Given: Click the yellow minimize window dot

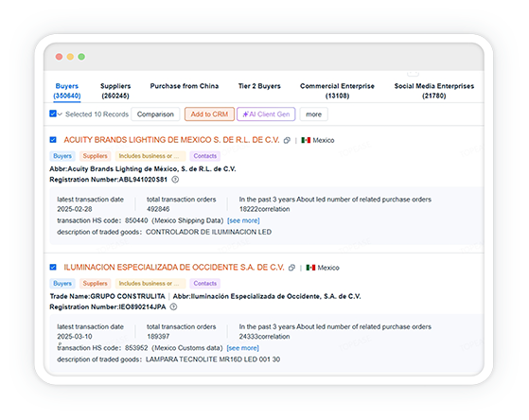Looking at the screenshot, I should pos(70,57).
